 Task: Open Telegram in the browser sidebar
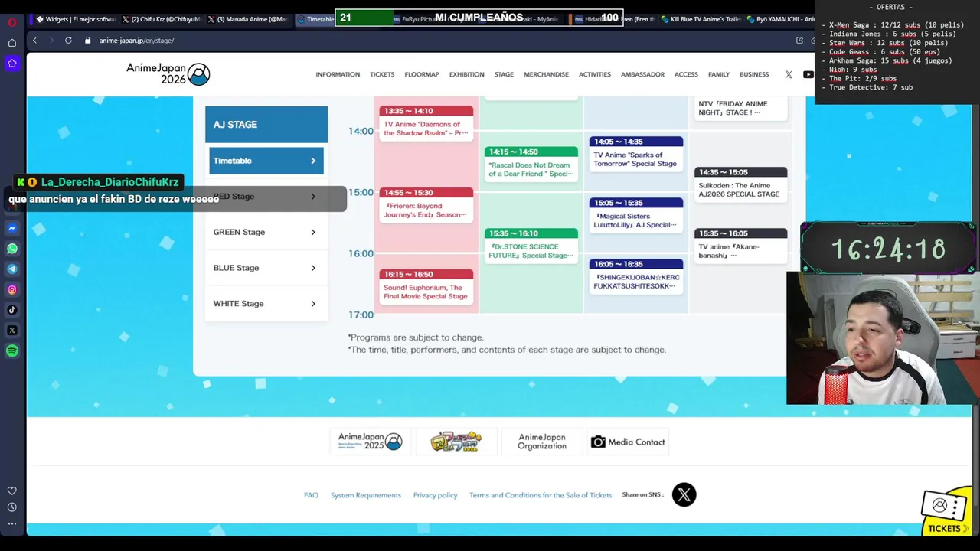(12, 269)
